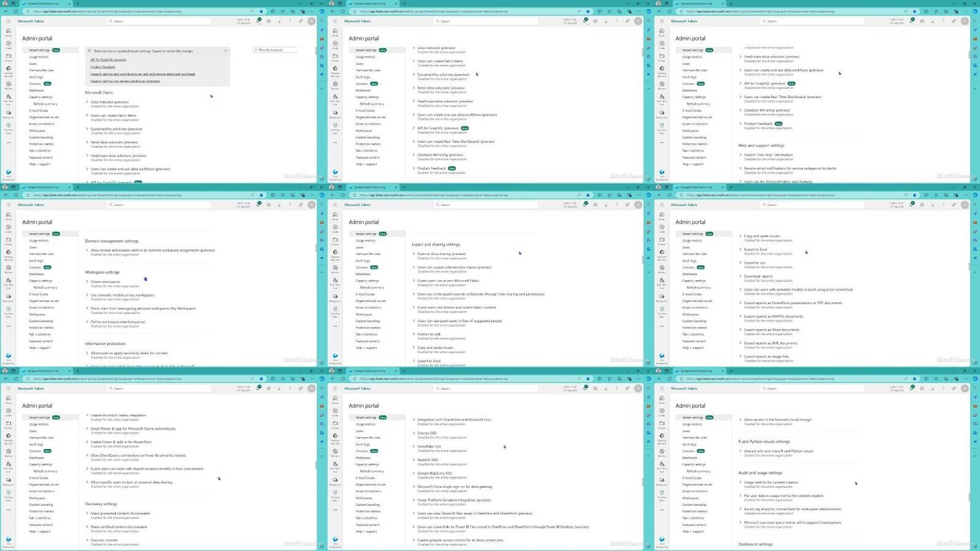Screen dimensions: 980x551
Task: Expand Usage metrics for content creators setting
Action: (741, 482)
